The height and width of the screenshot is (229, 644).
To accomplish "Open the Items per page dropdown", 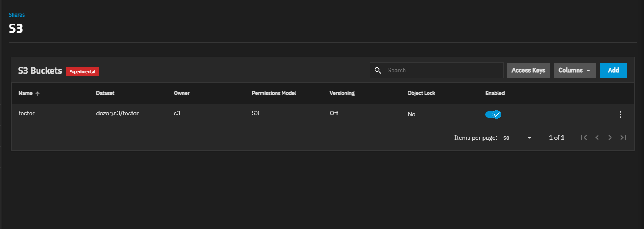I will point(517,138).
